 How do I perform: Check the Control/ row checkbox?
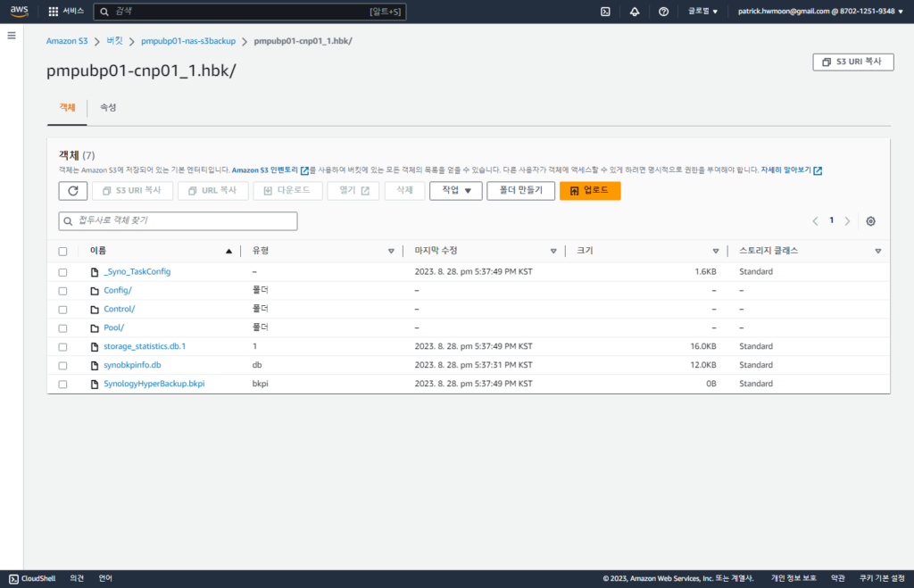point(63,310)
